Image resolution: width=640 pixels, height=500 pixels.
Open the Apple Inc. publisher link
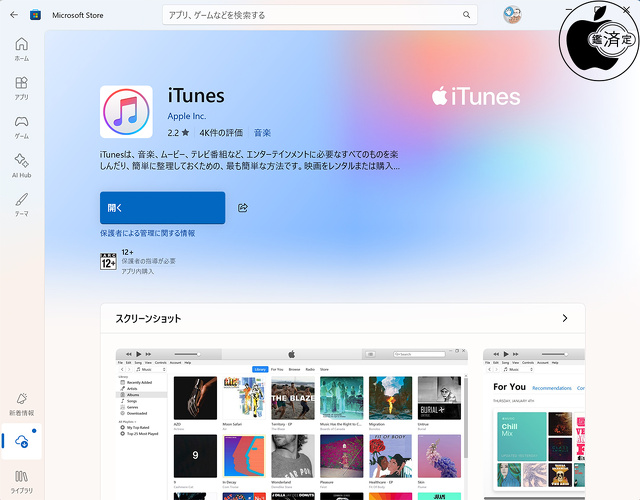187,116
